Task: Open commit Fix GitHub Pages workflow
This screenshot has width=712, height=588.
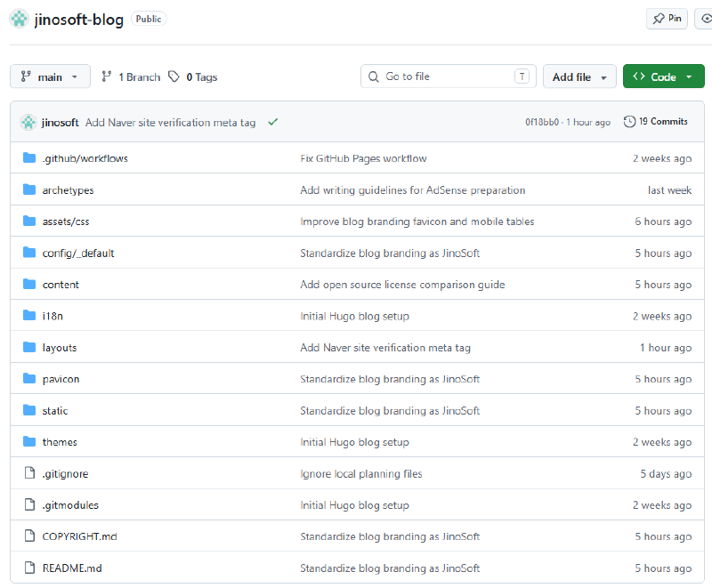Action: coord(363,158)
